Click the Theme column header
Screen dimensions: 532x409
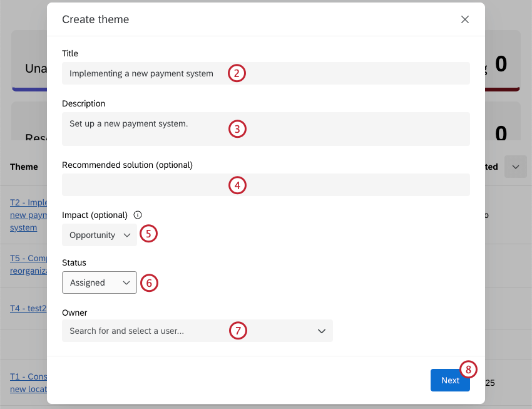(x=24, y=167)
